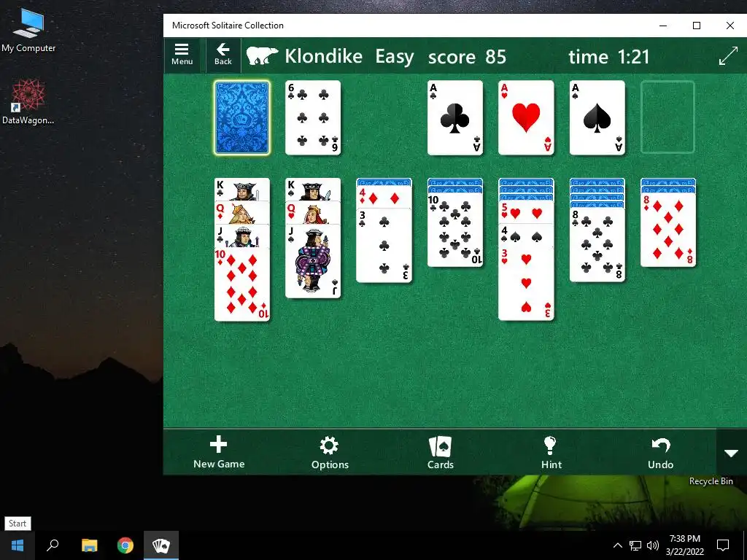Select the King of spades in second column
This screenshot has height=560, width=747.
313,189
